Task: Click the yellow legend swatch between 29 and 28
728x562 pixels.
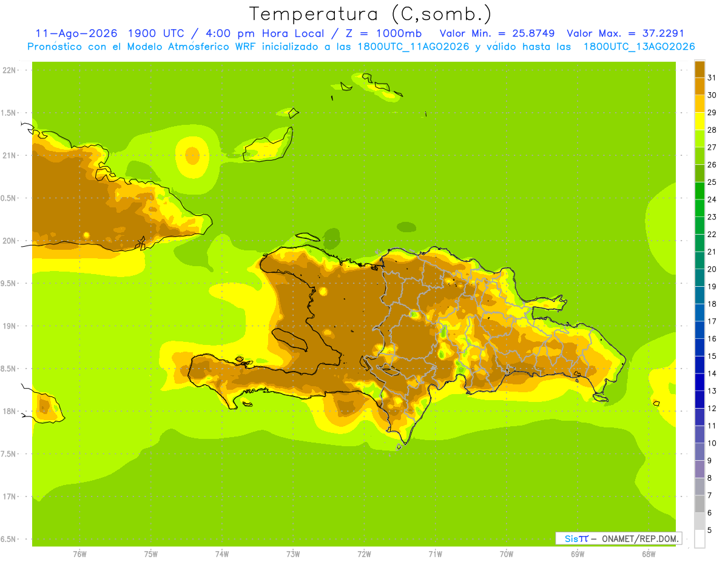Action: click(699, 121)
